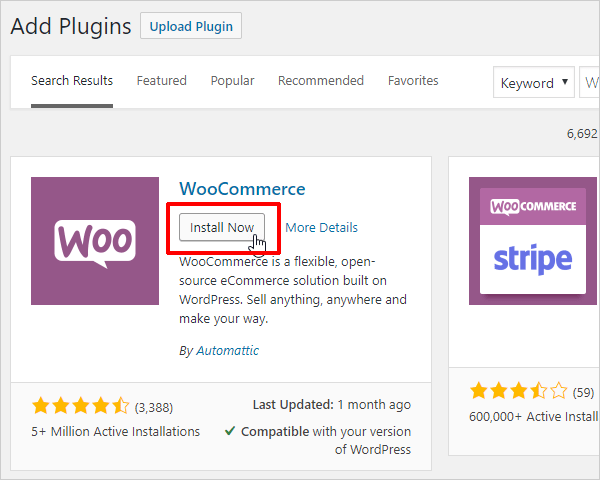Select the Recommended tab

click(320, 81)
